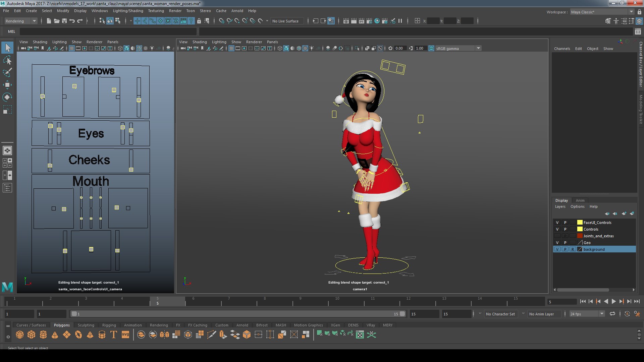Activate the Lasso select tool

coord(7,60)
